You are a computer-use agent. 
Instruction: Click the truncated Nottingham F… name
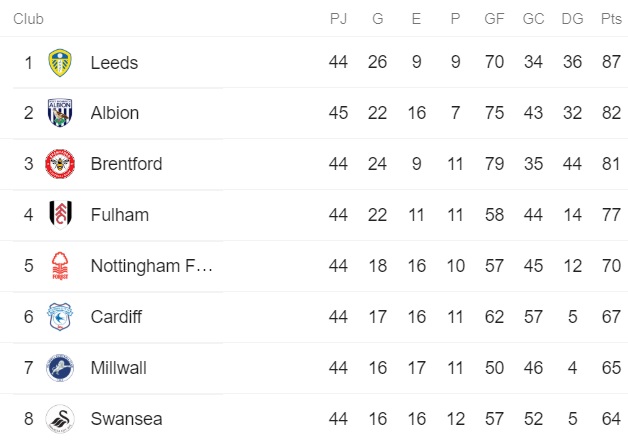click(x=151, y=266)
